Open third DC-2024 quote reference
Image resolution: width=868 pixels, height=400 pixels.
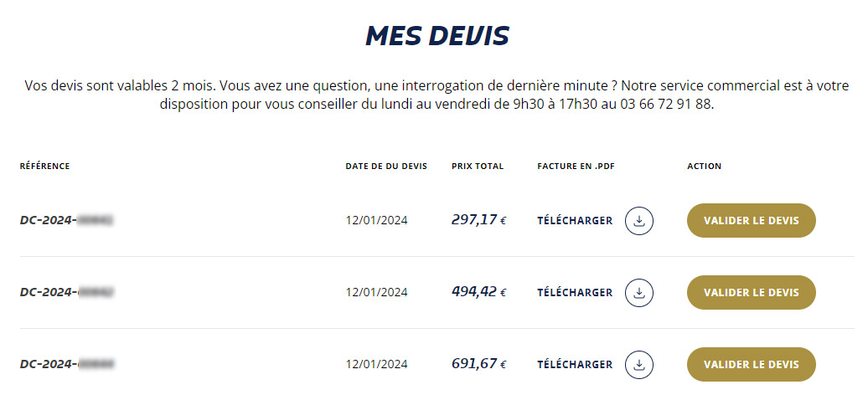67,364
